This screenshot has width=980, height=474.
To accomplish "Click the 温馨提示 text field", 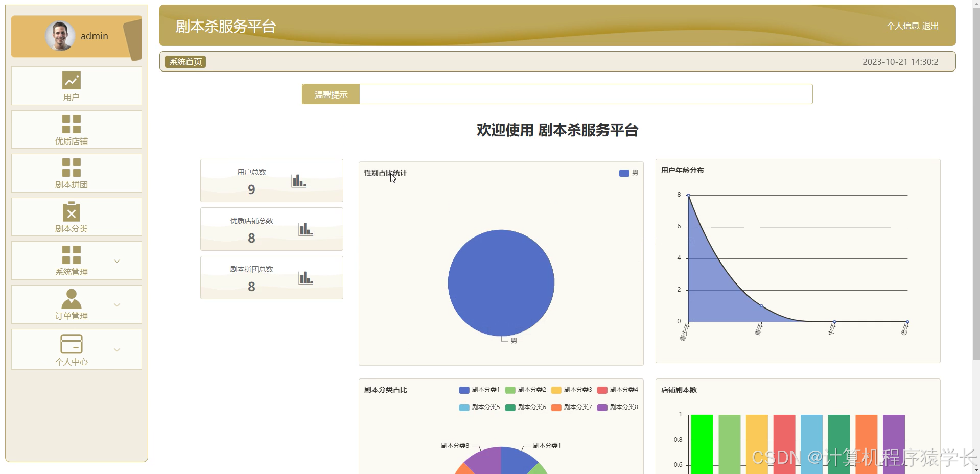I will 586,94.
